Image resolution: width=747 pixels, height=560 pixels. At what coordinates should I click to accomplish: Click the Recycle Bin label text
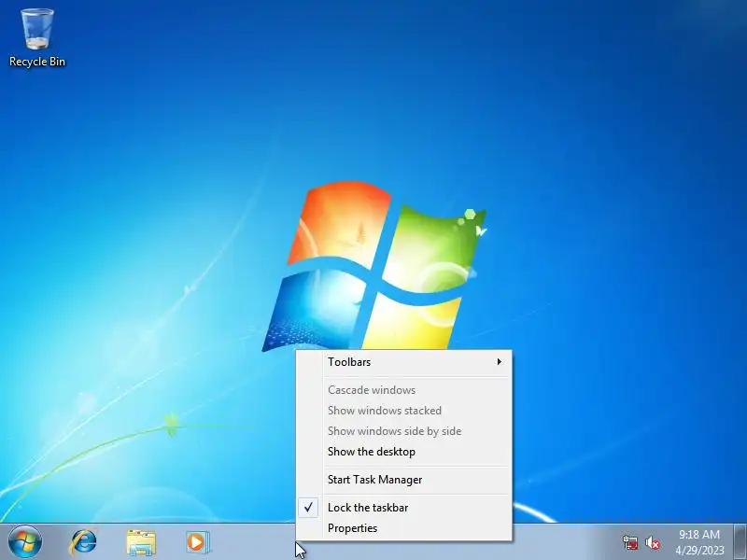coord(37,62)
